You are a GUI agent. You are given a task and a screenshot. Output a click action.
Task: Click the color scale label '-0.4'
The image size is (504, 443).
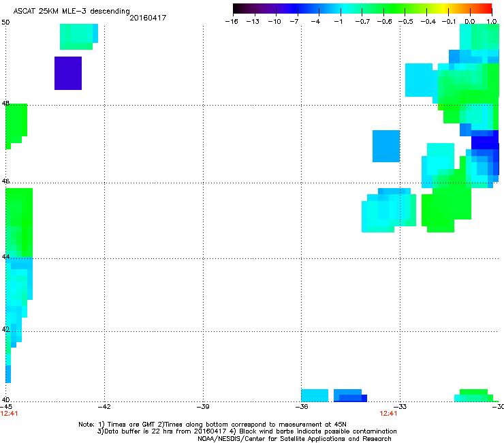(x=428, y=22)
